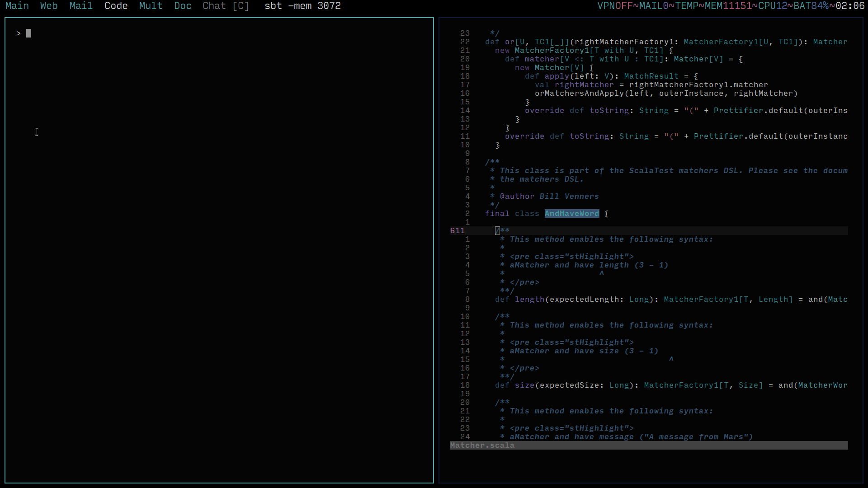Focus the sbt prompt input line
This screenshot has height=488, width=868.
pos(28,33)
